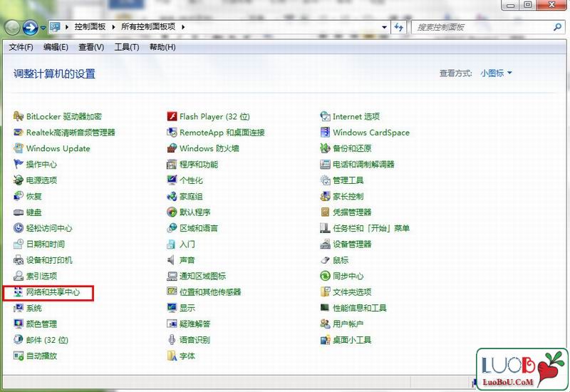Screen dimensions: 570x392
Task: Expand the 小图标 view mode dropdown
Action: (x=496, y=73)
